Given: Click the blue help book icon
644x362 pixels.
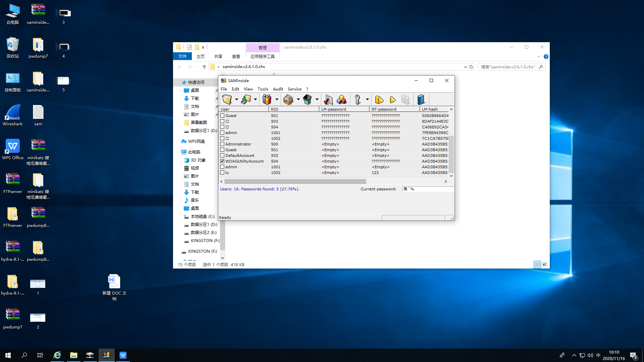Looking at the screenshot, I should [x=421, y=100].
